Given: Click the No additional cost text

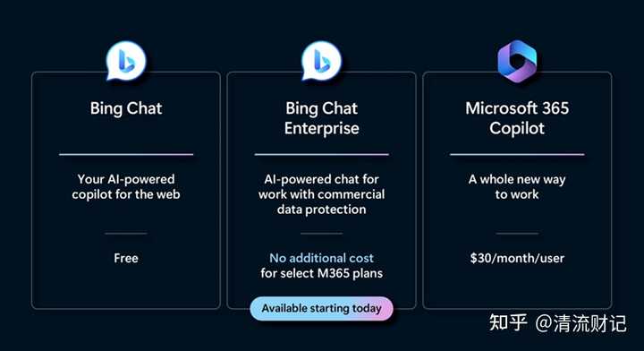Looking at the screenshot, I should 322,258.
